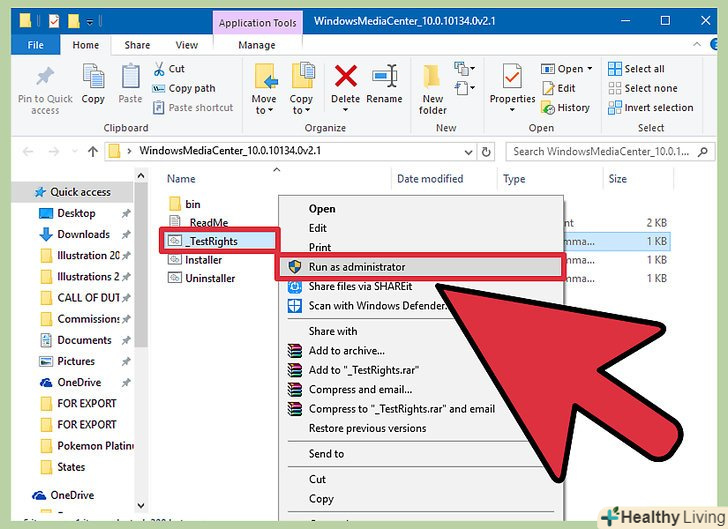Select the bin folder
728x529 pixels.
tap(185, 204)
